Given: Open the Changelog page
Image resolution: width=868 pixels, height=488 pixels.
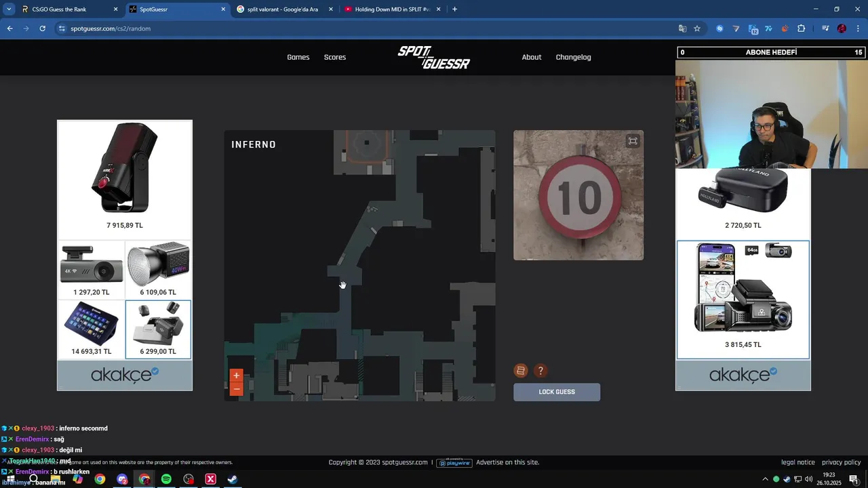Looking at the screenshot, I should point(574,57).
